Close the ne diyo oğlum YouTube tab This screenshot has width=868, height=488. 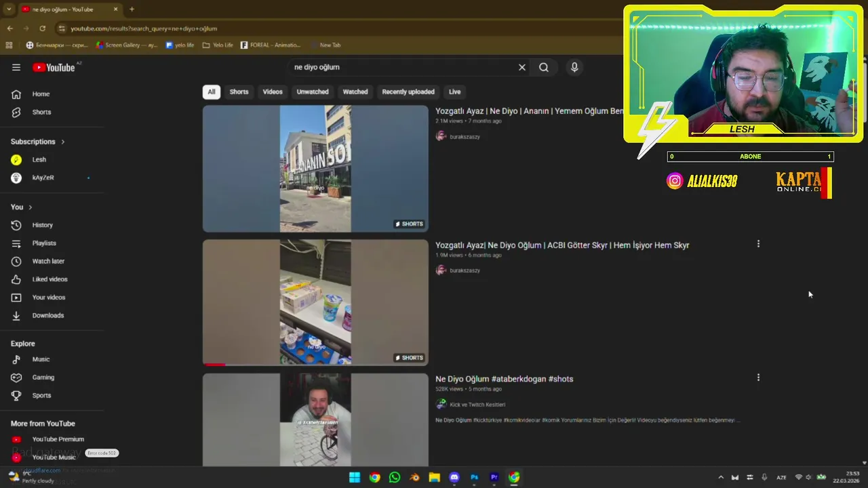115,9
